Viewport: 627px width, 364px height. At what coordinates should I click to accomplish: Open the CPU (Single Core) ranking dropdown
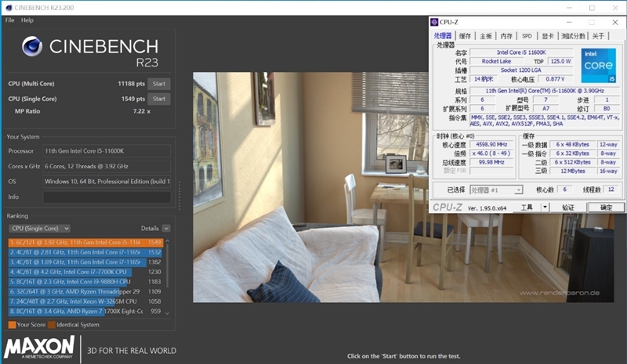click(x=39, y=229)
